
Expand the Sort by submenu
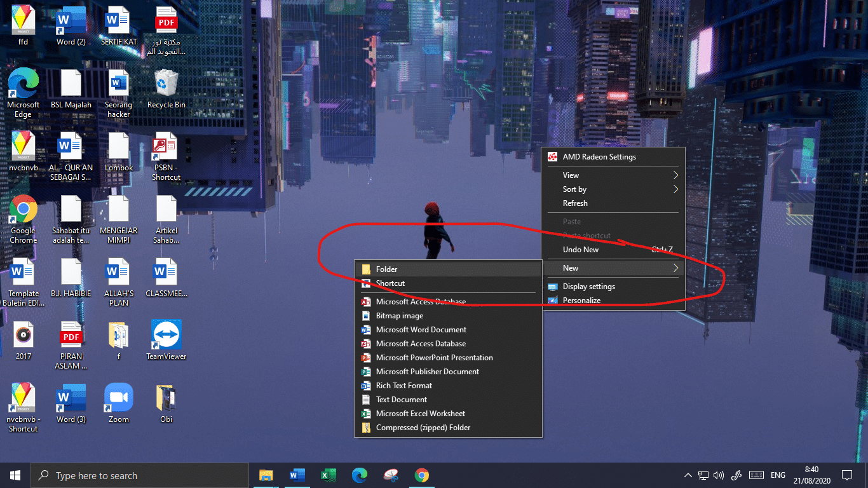coord(614,189)
